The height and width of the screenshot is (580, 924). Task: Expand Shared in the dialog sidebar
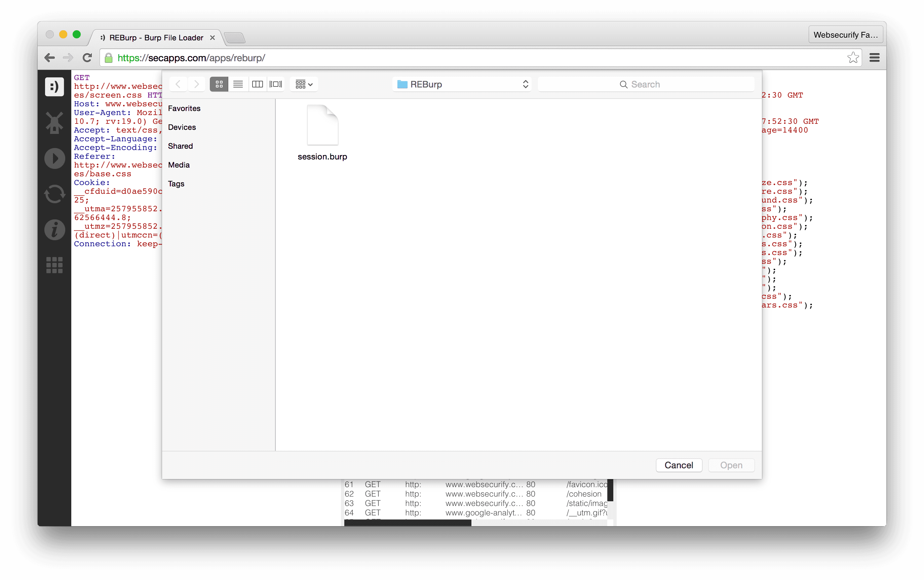(180, 146)
